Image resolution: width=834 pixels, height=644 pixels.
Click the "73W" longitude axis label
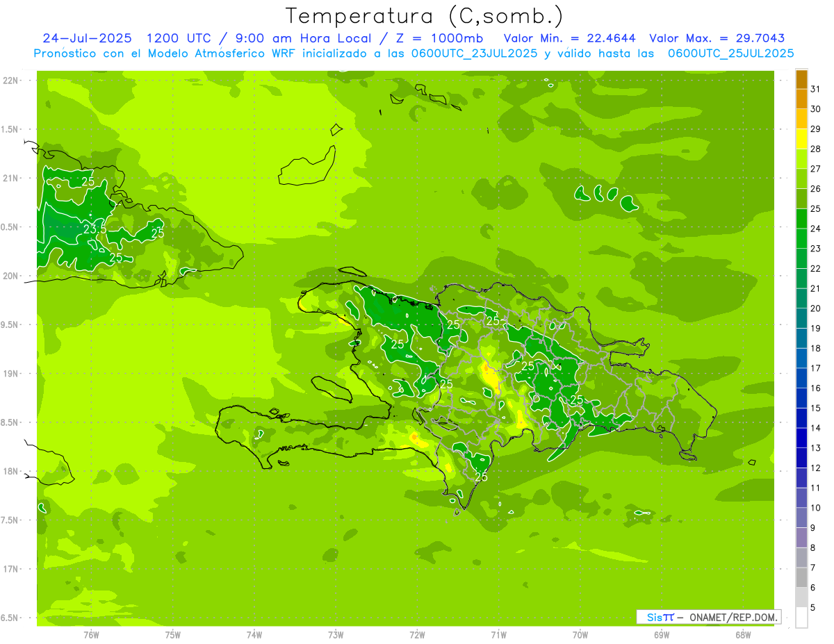click(336, 635)
